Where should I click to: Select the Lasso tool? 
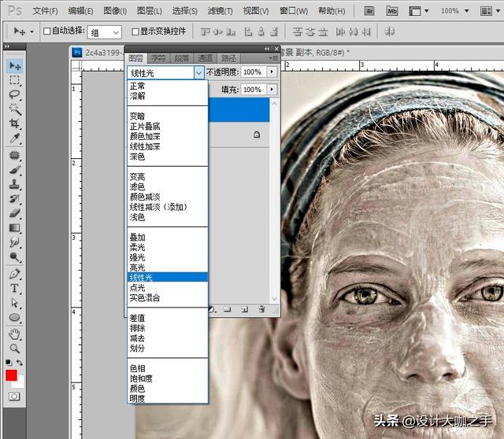pos(15,94)
